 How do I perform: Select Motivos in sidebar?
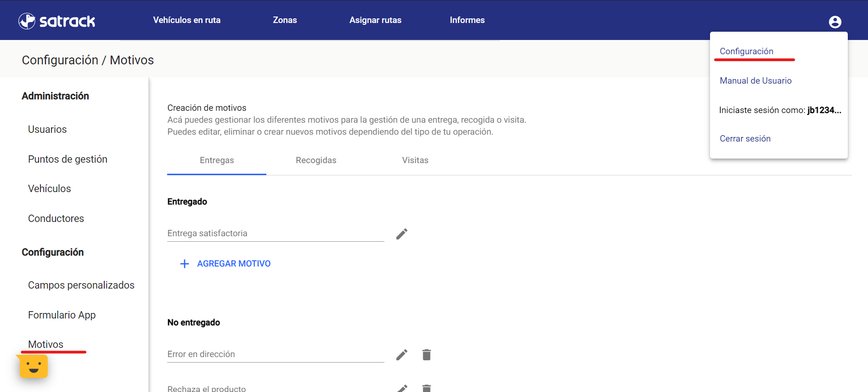click(45, 345)
